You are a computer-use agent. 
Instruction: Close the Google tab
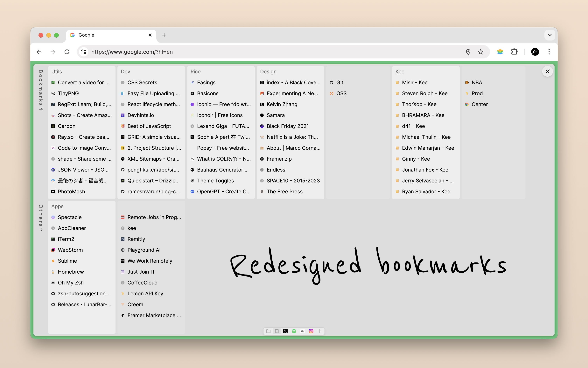[x=150, y=35]
